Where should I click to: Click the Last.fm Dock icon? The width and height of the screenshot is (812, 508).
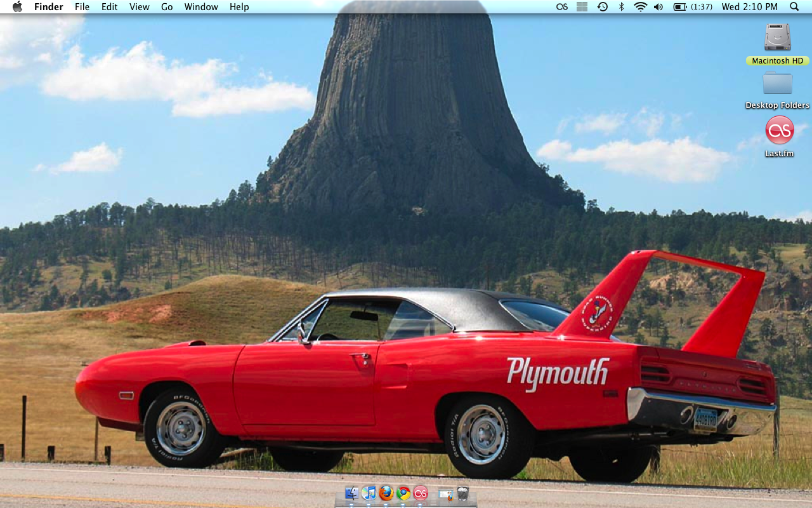[421, 493]
